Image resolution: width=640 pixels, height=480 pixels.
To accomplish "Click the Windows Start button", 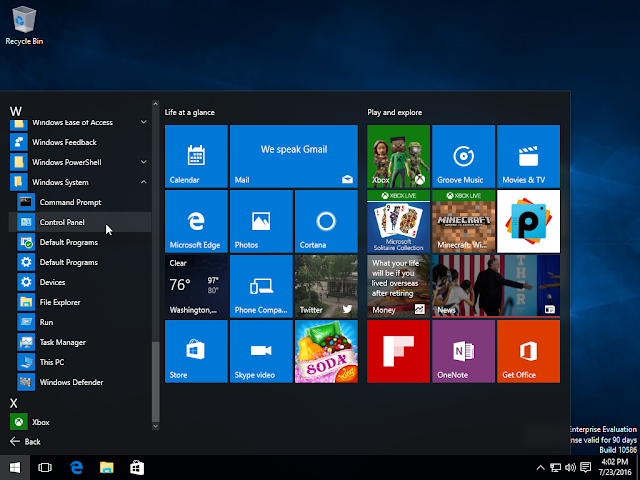I will pos(15,468).
